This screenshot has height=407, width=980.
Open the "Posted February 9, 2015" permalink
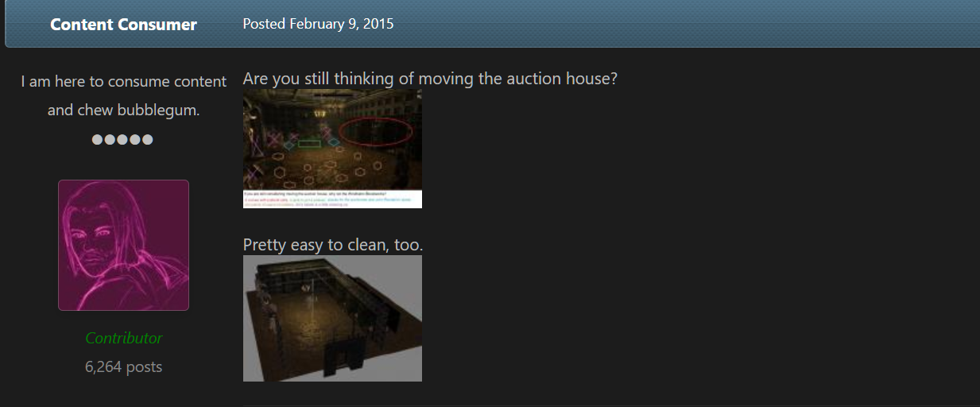[318, 24]
